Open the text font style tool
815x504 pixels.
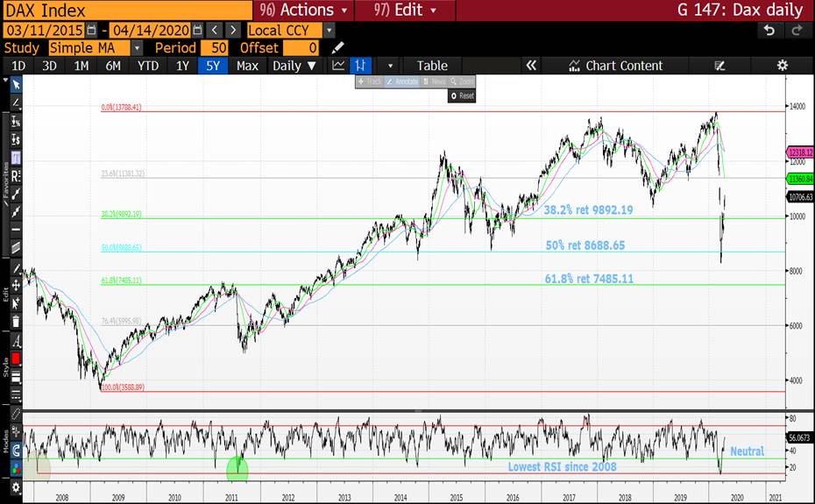point(16,342)
